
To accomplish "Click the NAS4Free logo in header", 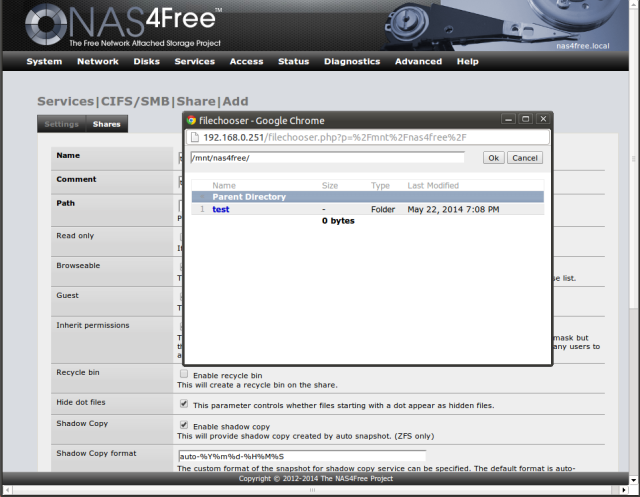I will pos(123,25).
